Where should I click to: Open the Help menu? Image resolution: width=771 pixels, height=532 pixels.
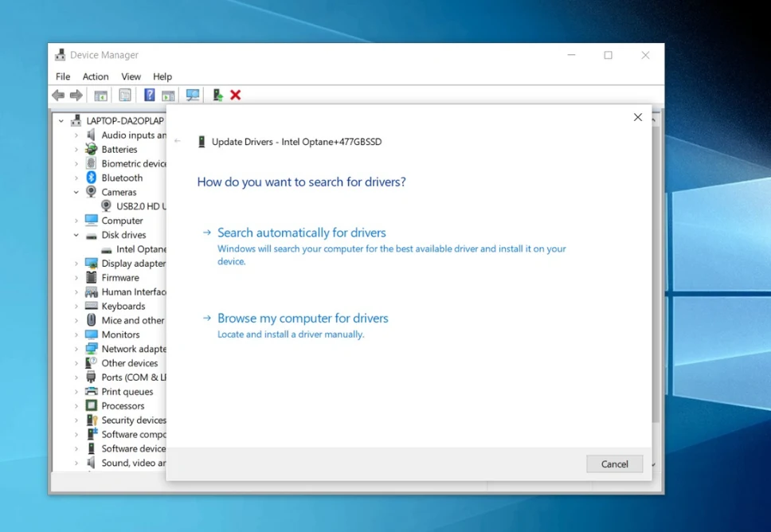tap(162, 76)
